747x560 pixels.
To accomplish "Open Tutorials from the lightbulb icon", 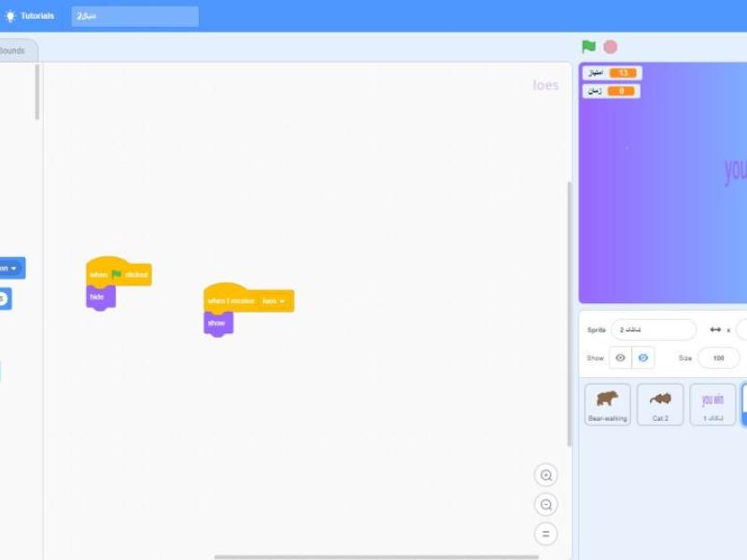I will [x=10, y=16].
